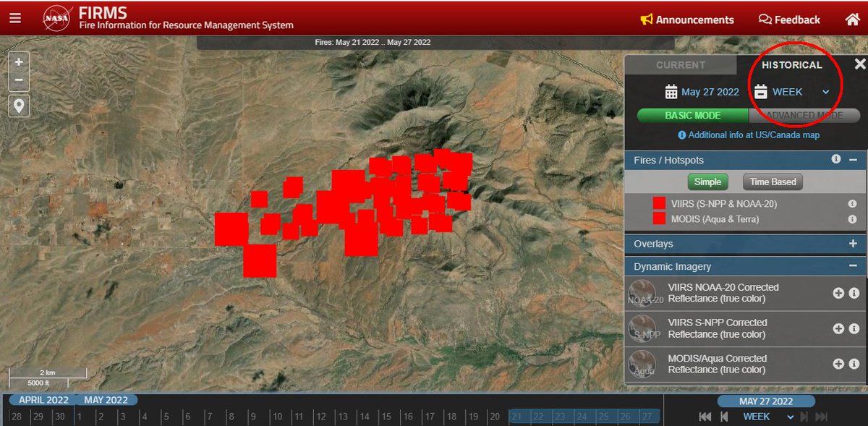Open the WEEK range dropdown in panel

point(801,92)
